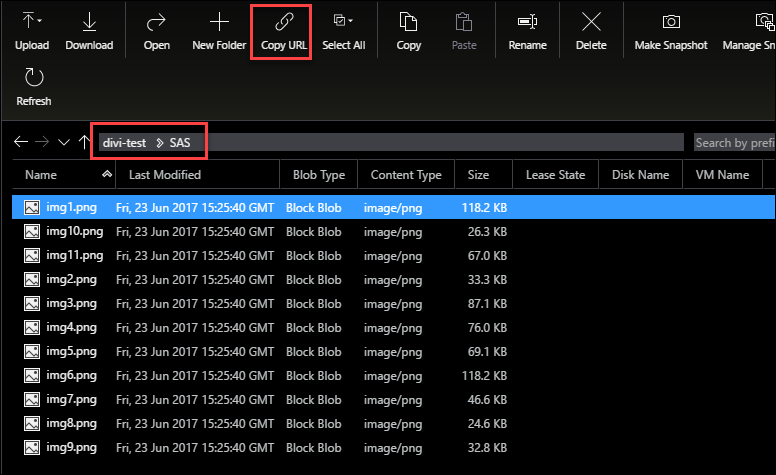Click the 46.6 KB size of img7.png

pyautogui.click(x=487, y=399)
